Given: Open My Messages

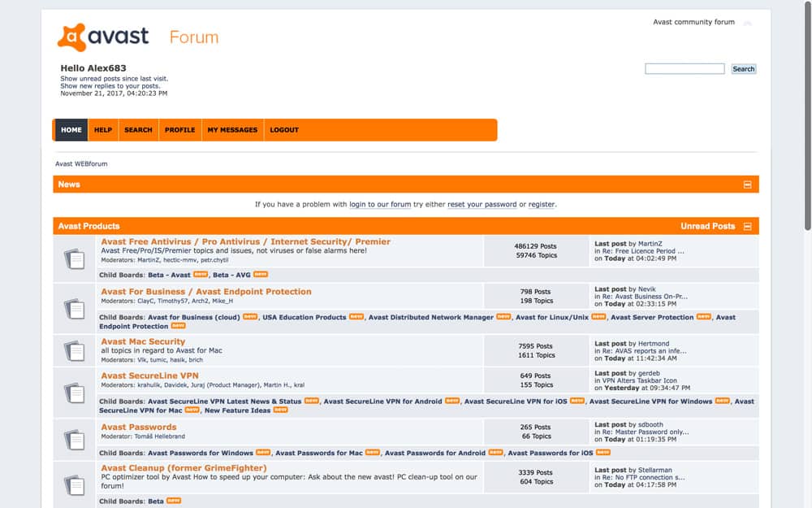Looking at the screenshot, I should (x=232, y=130).
